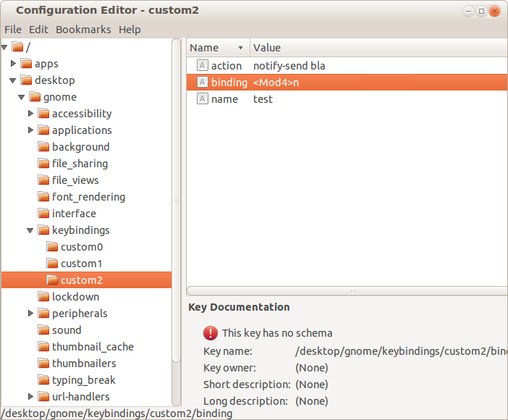Screen dimensions: 508x420
Task: Select the background tree label
Action: click(80, 147)
